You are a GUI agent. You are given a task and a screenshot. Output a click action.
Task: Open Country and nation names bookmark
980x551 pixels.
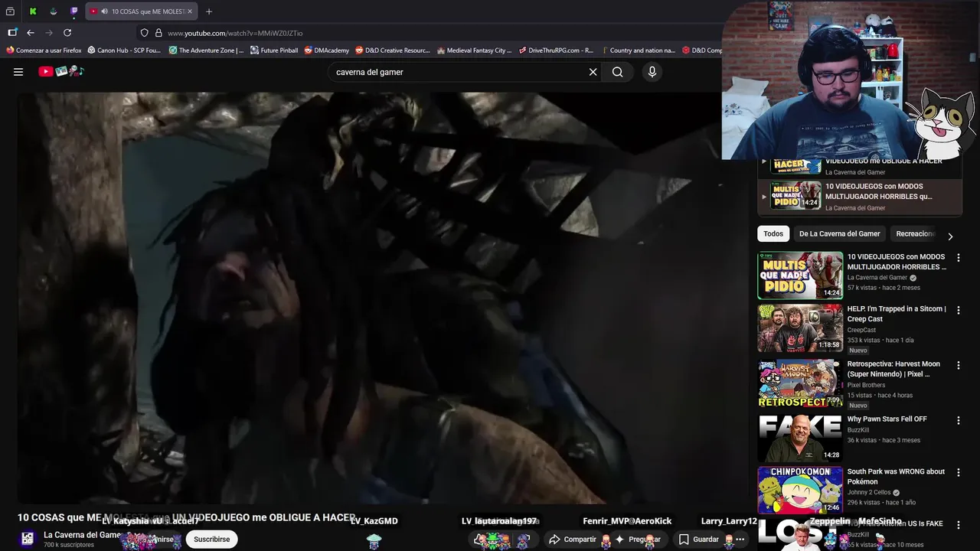(x=638, y=51)
